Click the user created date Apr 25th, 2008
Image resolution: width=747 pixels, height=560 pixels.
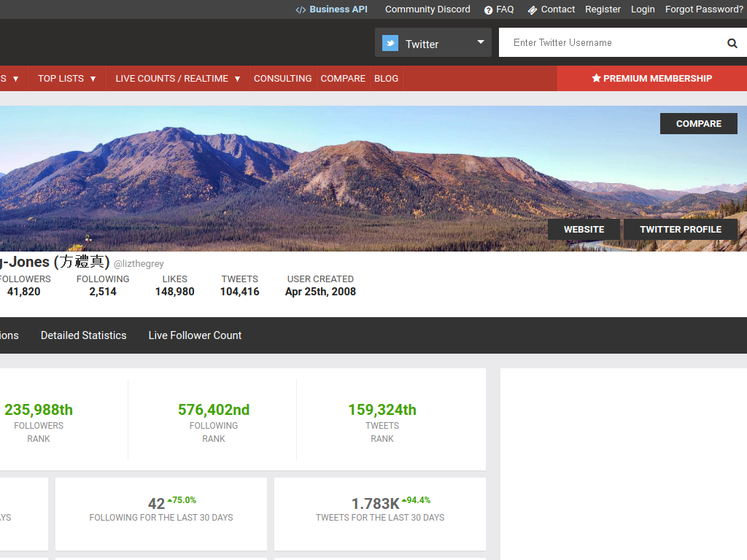click(321, 292)
